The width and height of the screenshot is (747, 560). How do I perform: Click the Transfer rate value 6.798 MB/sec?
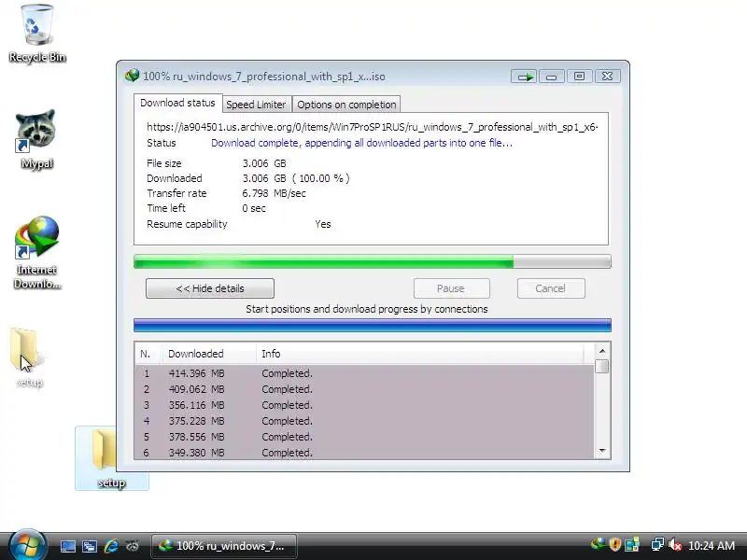274,193
